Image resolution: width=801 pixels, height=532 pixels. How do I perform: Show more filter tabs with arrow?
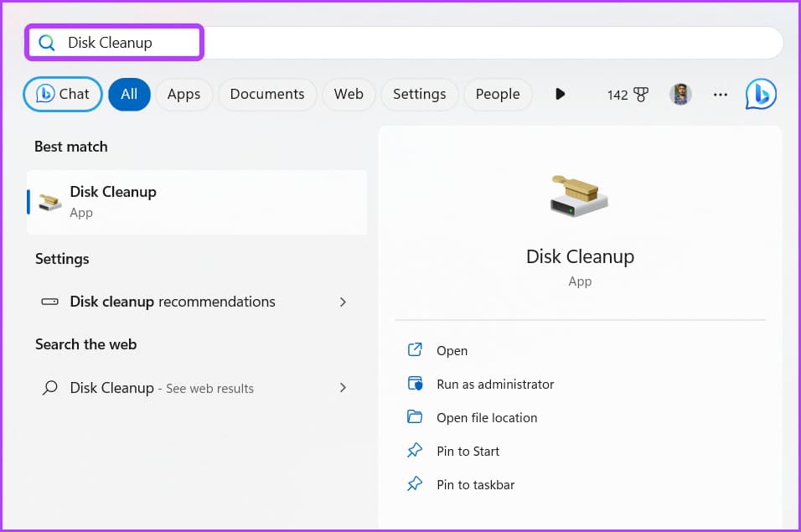coord(560,94)
